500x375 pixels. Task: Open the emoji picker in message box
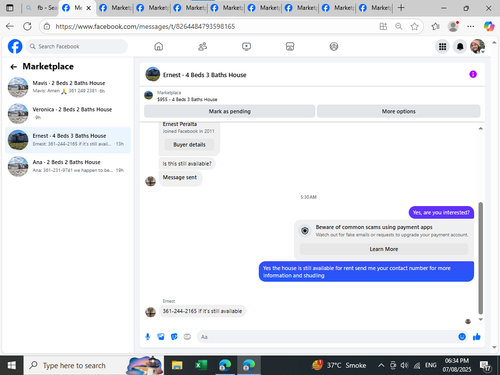(462, 337)
